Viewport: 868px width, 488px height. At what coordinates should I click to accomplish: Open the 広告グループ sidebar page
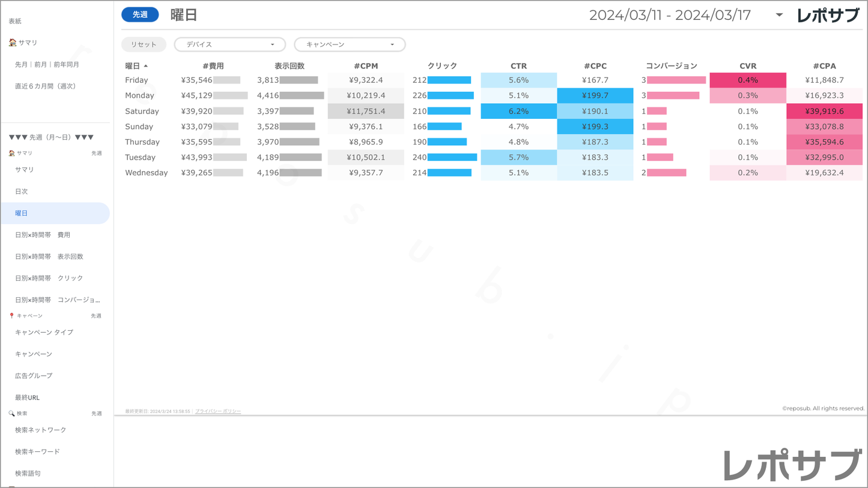click(34, 376)
